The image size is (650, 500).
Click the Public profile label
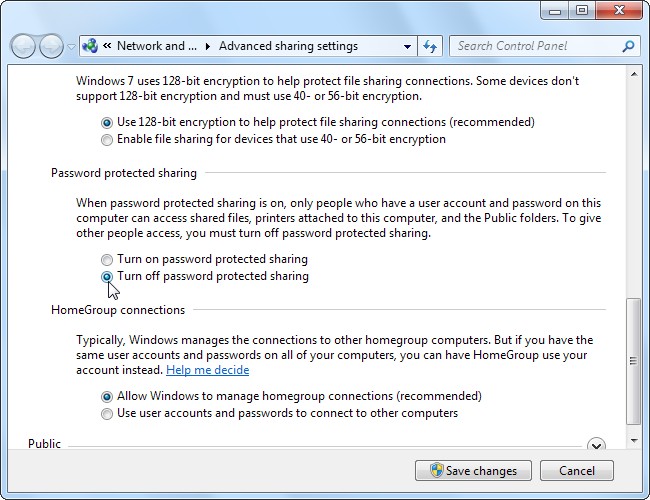(44, 444)
